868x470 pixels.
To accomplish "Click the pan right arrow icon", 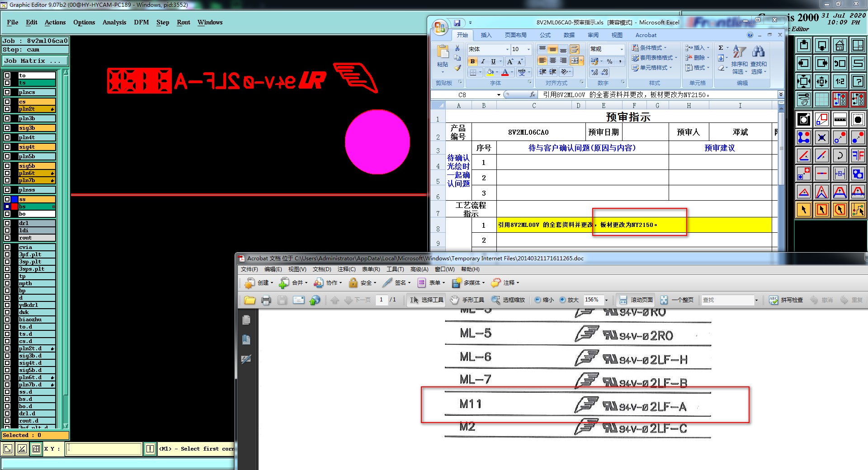I will 822,63.
